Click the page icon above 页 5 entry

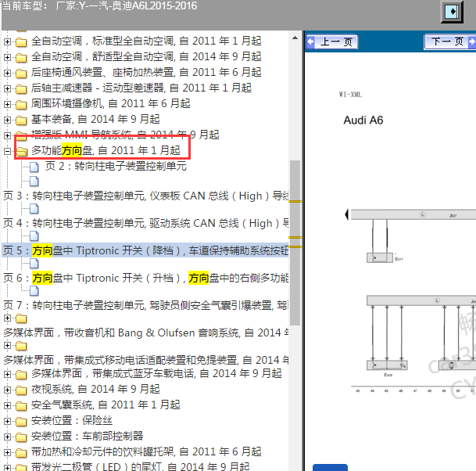34,235
